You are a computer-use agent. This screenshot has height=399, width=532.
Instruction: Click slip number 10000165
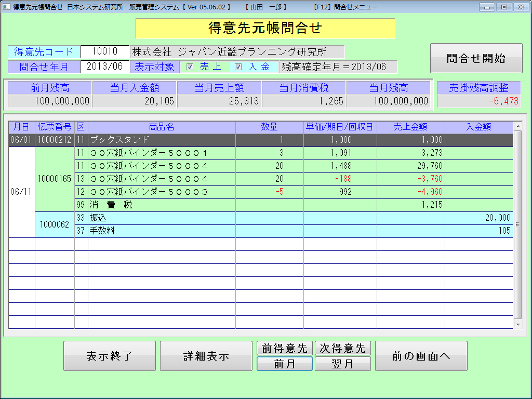(55, 179)
